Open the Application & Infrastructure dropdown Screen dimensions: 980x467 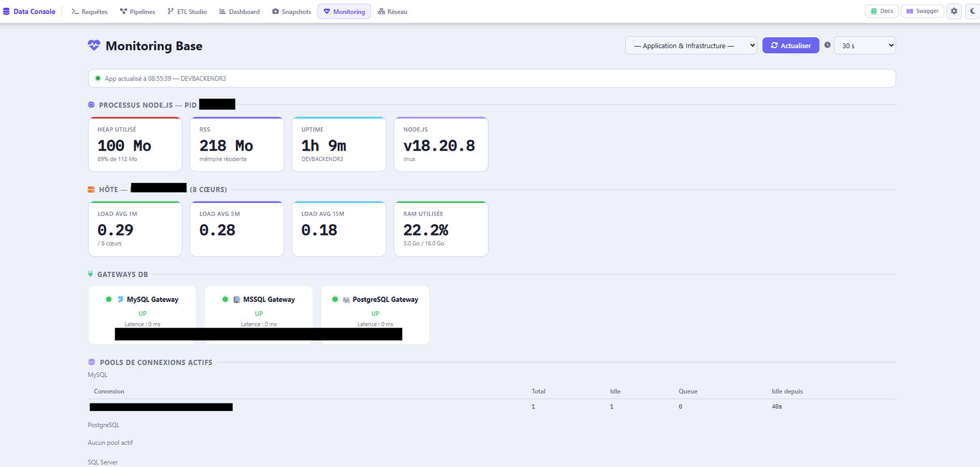point(691,46)
